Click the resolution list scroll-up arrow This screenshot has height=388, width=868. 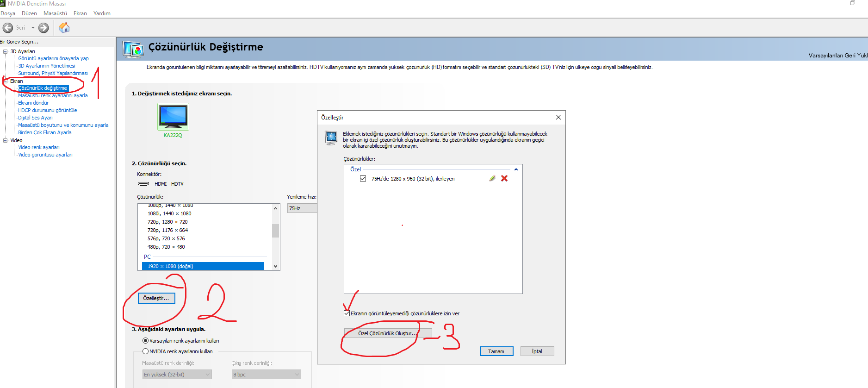276,208
